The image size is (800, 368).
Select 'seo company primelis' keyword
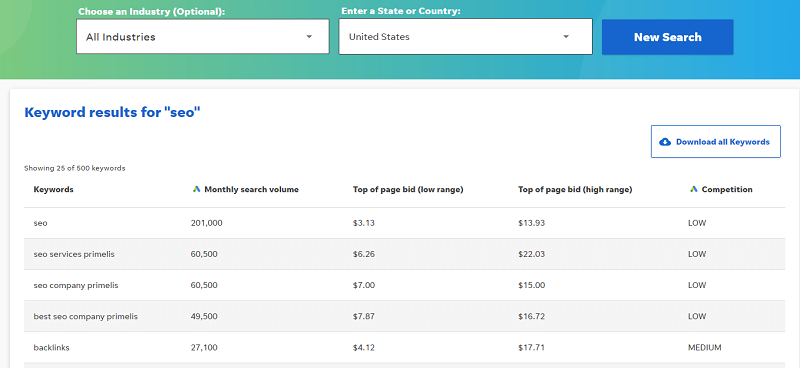tap(76, 285)
